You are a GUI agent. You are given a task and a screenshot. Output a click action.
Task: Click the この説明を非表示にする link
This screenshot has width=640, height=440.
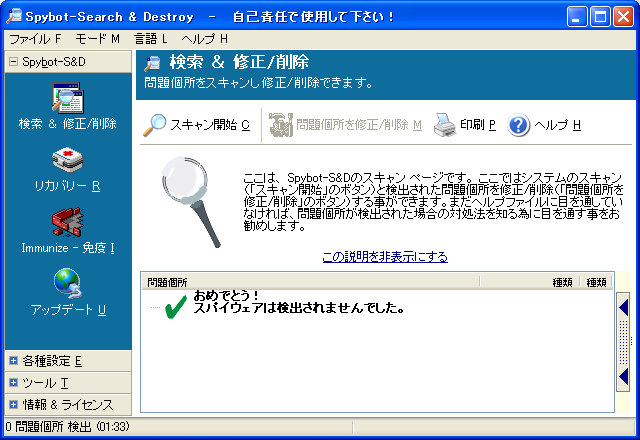pyautogui.click(x=385, y=257)
